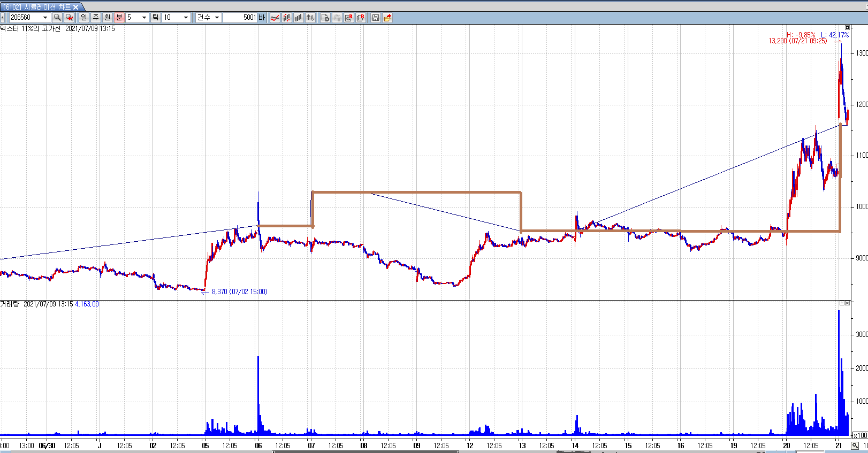868x453 pixels.
Task: Click the red line chart indicator icon
Action: pyautogui.click(x=275, y=18)
